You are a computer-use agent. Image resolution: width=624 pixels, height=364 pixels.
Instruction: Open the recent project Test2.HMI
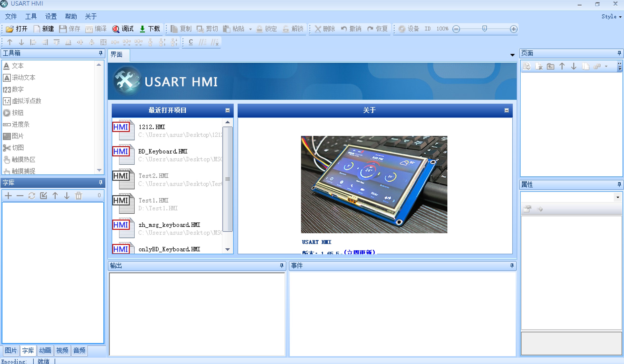167,179
